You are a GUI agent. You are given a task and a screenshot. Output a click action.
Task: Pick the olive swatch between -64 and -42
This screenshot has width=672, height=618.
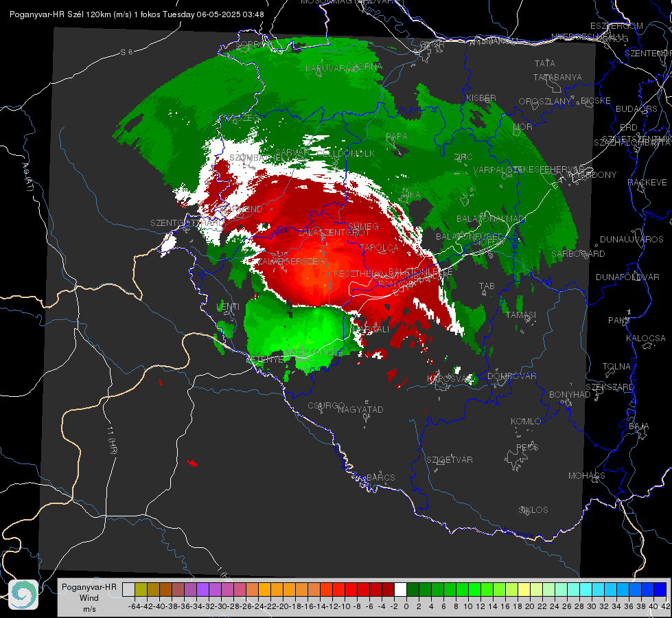point(141,589)
